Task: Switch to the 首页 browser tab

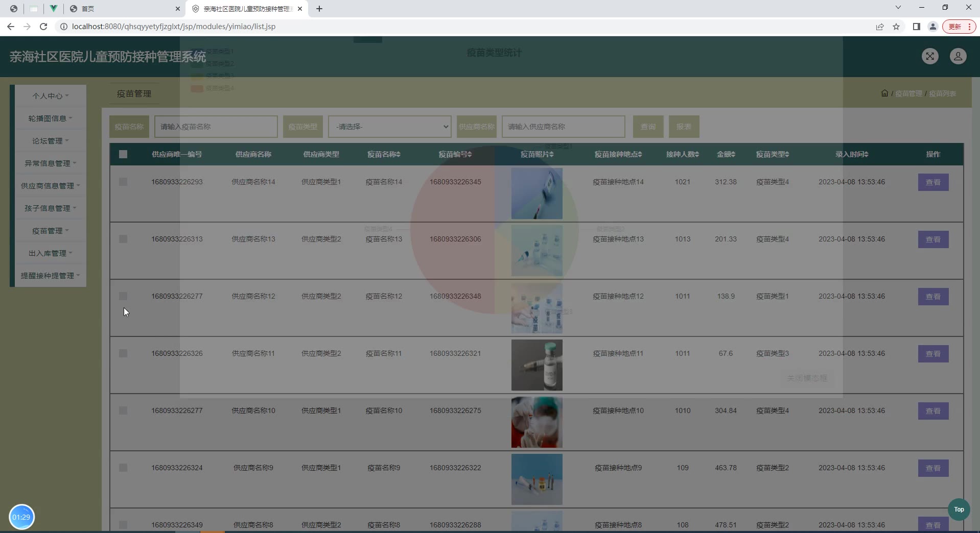Action: 123,9
